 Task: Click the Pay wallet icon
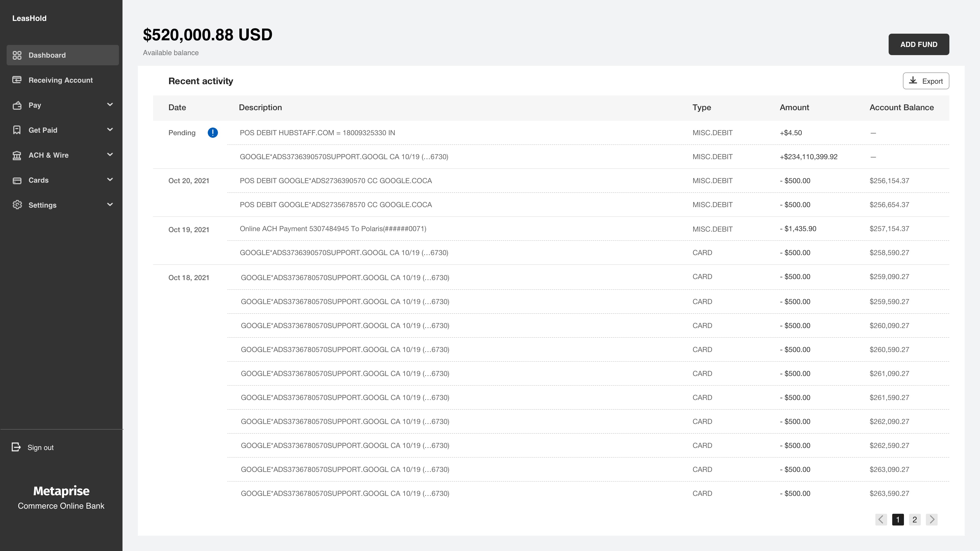coord(17,105)
